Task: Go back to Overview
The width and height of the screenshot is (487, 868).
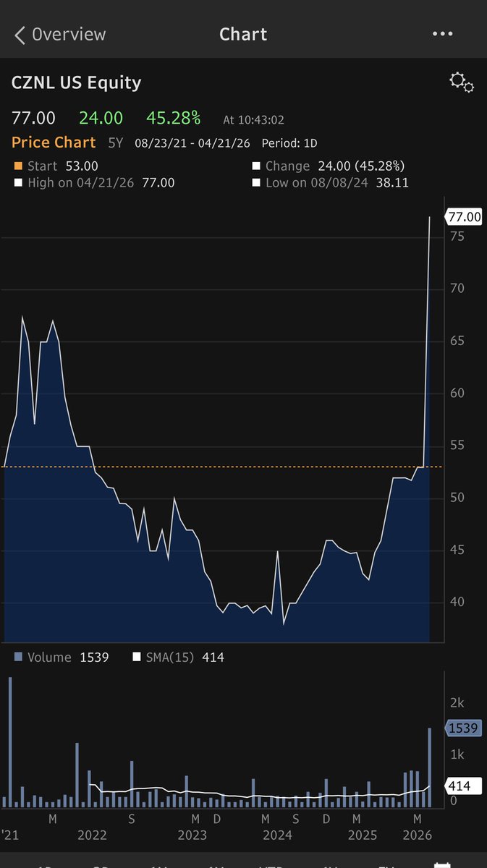Action: point(59,34)
